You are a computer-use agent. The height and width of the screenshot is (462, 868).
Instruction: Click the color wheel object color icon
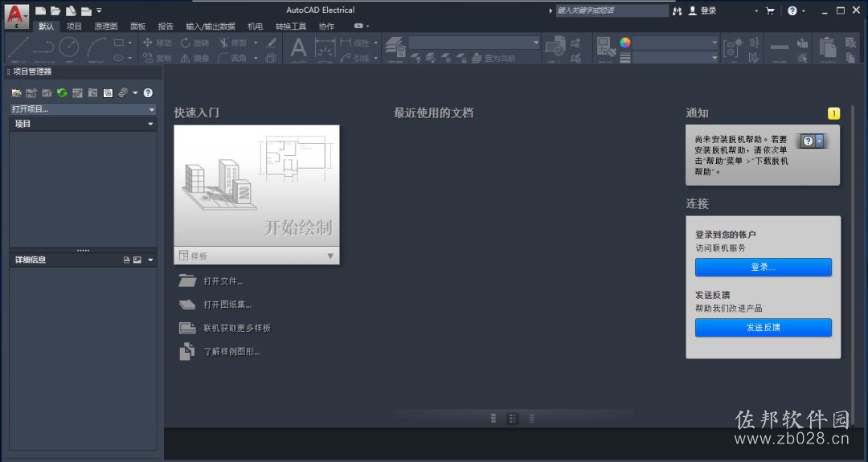(625, 43)
